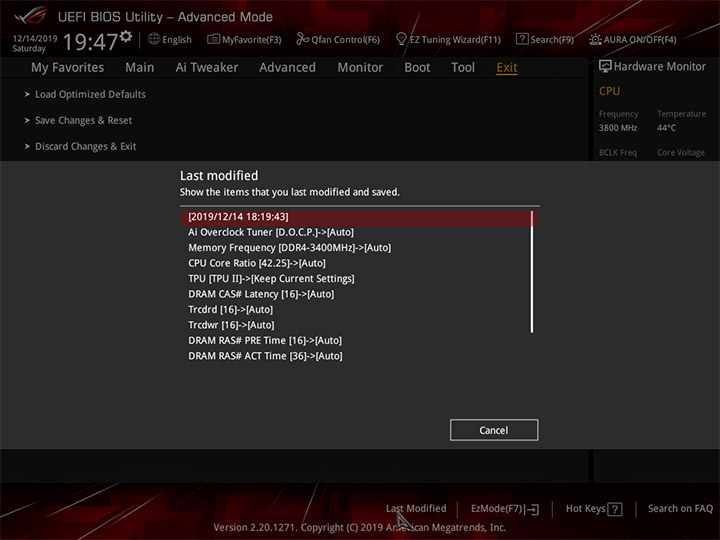This screenshot has width=720, height=540.
Task: Open the My Favorites tab
Action: (68, 68)
